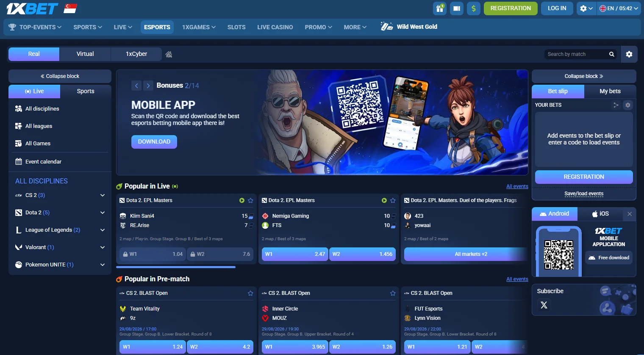Watch Nemiga Gaming match live stream
This screenshot has height=355, width=644.
click(384, 200)
